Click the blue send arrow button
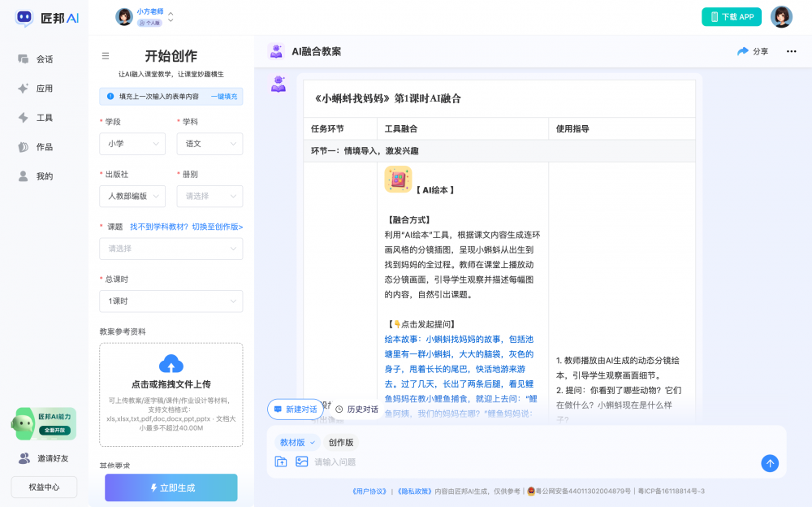Viewport: 812px width, 507px height. [770, 463]
